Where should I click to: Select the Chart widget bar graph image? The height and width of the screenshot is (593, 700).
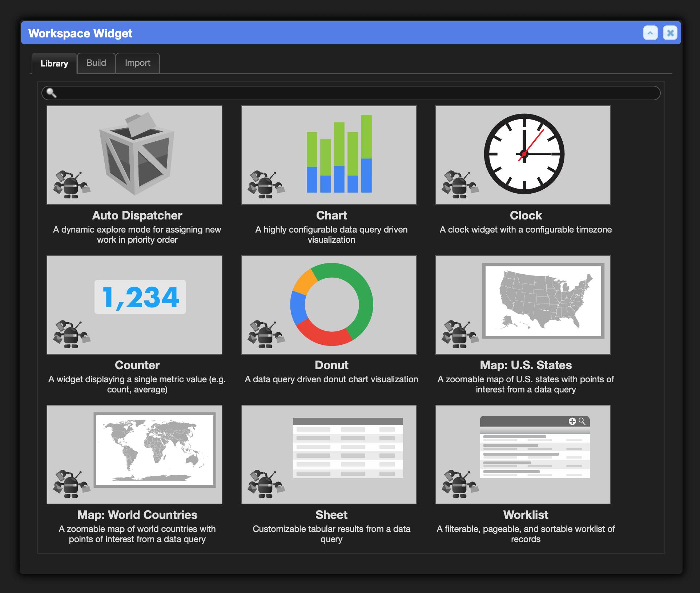(x=329, y=155)
